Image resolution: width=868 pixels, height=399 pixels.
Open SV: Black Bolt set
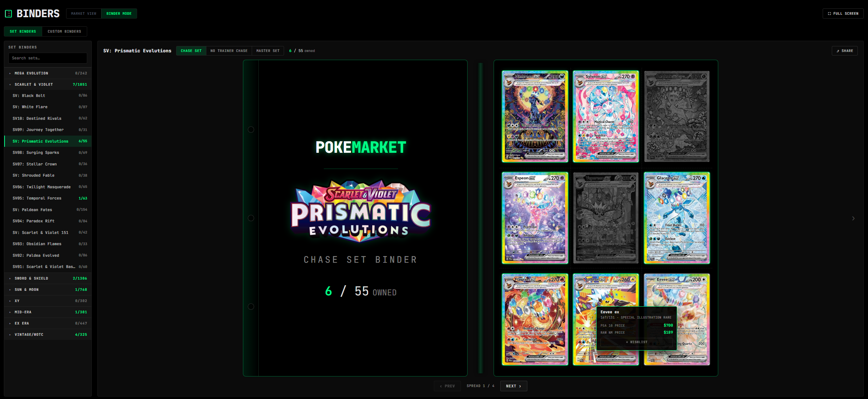tap(48, 96)
